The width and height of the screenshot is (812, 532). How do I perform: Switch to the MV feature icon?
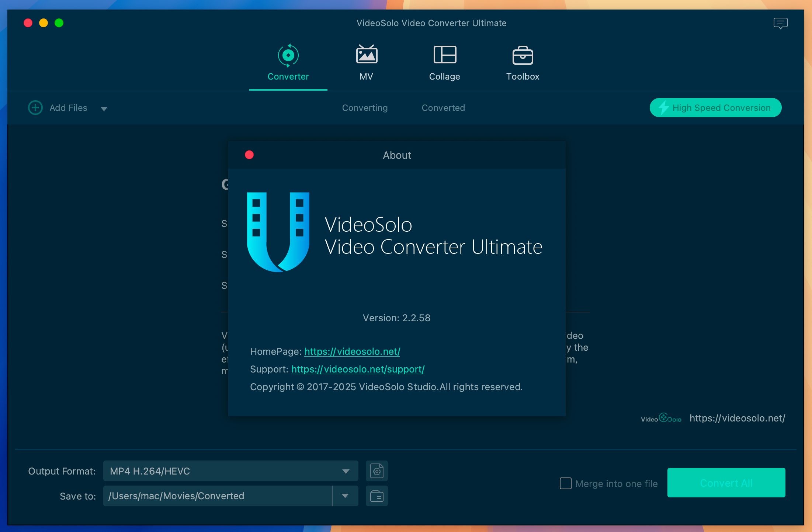(x=367, y=63)
